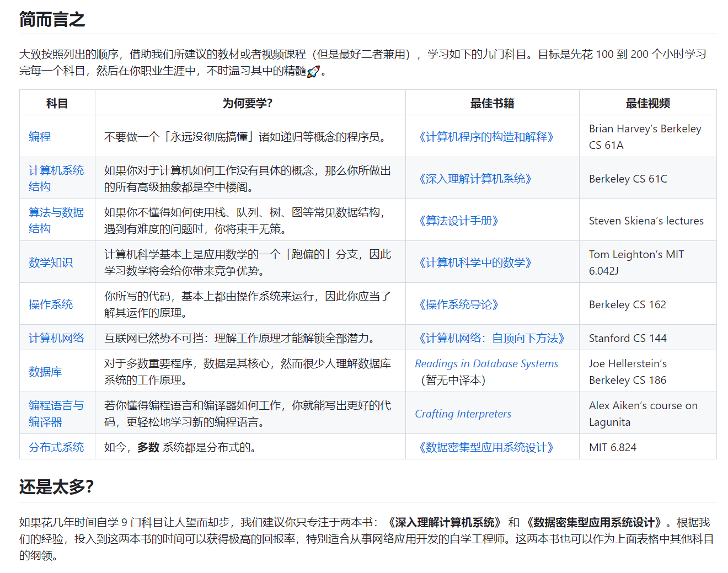Select the 数学知识 subject link
Screen dimensions: 728x573
(51, 263)
